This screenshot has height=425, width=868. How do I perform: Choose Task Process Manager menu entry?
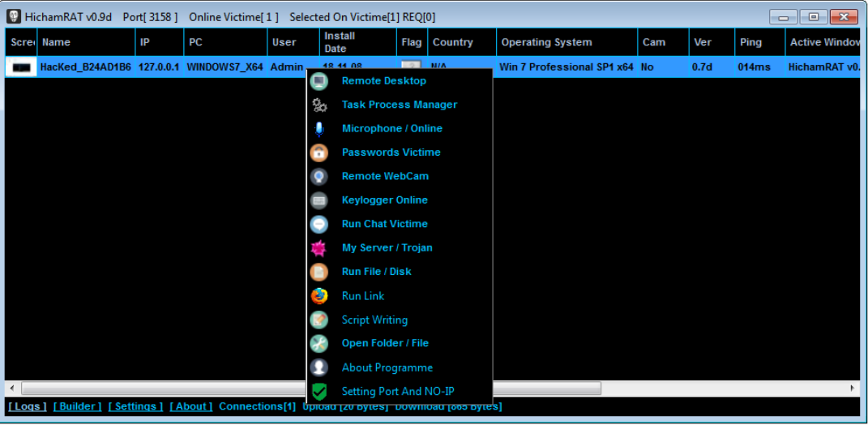[x=399, y=105]
